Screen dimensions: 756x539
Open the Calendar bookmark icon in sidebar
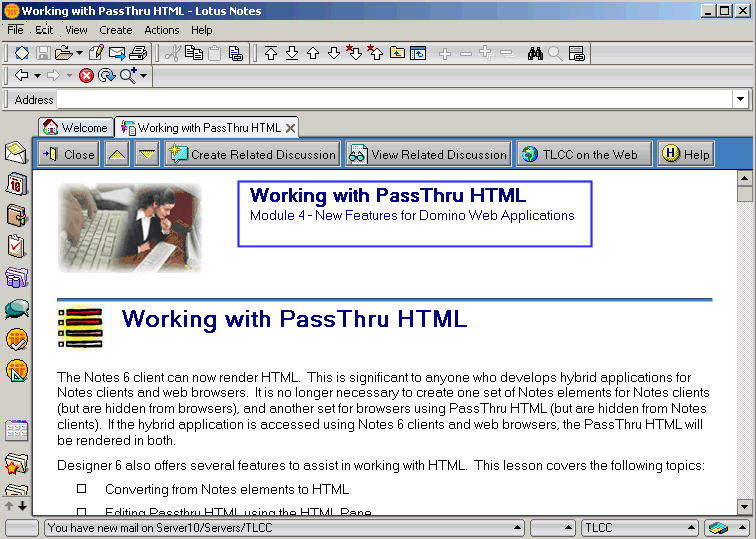pyautogui.click(x=16, y=184)
